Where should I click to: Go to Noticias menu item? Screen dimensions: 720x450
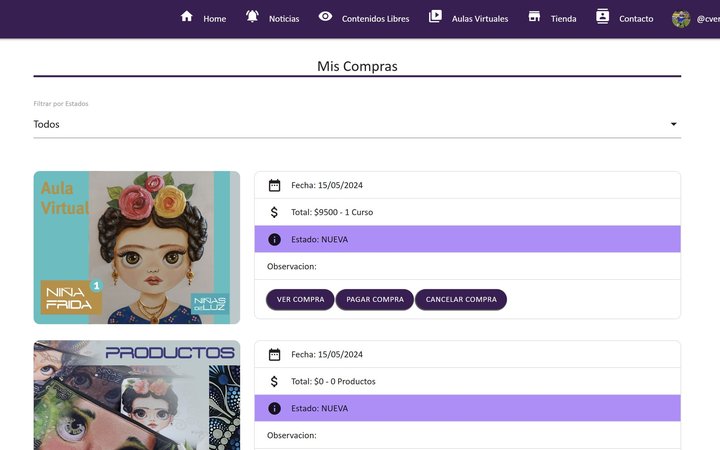(x=283, y=19)
